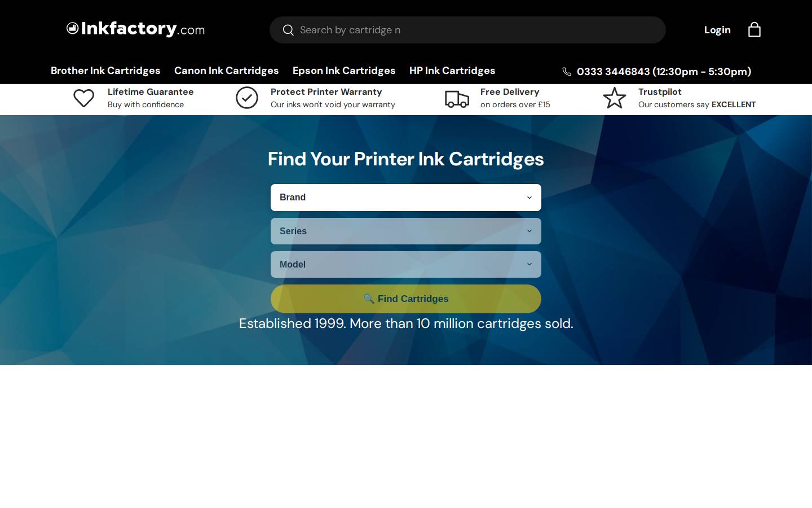This screenshot has width=812, height=508.
Task: Open Epson Ink Cartridges menu
Action: (x=344, y=71)
